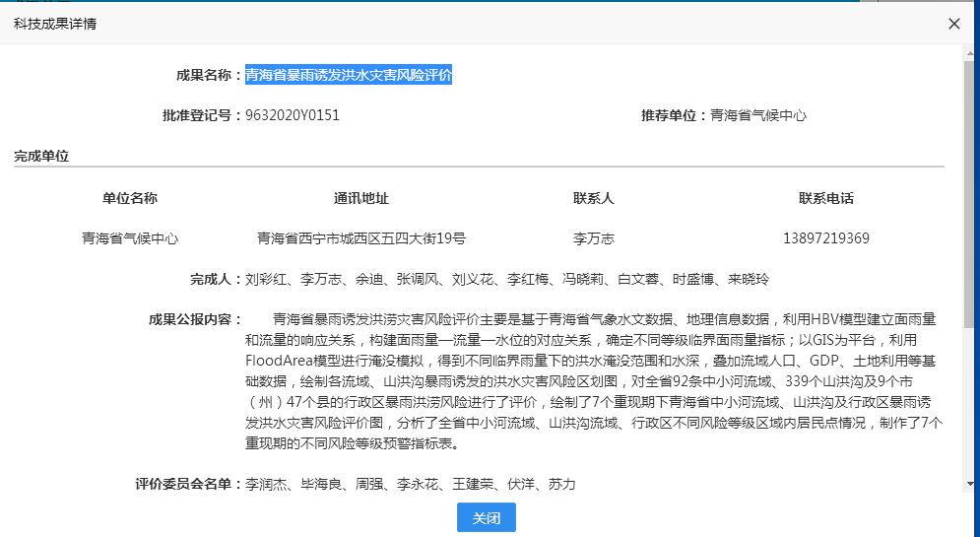Click contact name 李万志 in the table

tap(593, 238)
